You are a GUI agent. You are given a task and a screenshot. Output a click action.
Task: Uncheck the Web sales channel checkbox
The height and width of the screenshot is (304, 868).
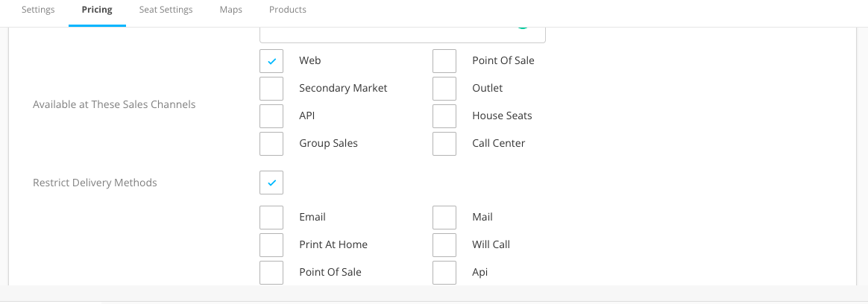coord(271,61)
